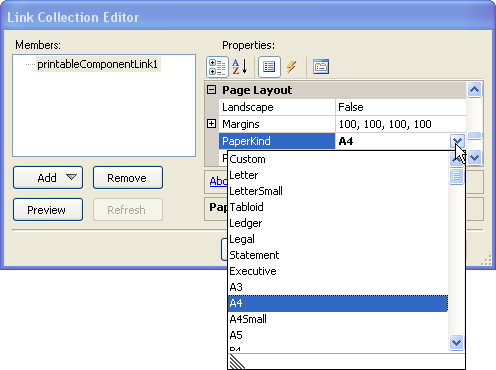Click the PaperKind value A4 field
The width and height of the screenshot is (496, 370).
(x=393, y=141)
